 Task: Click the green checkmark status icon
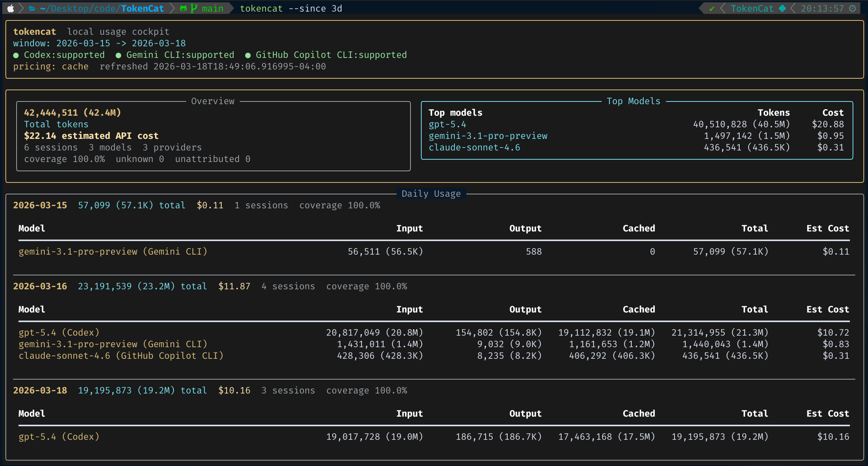[712, 8]
